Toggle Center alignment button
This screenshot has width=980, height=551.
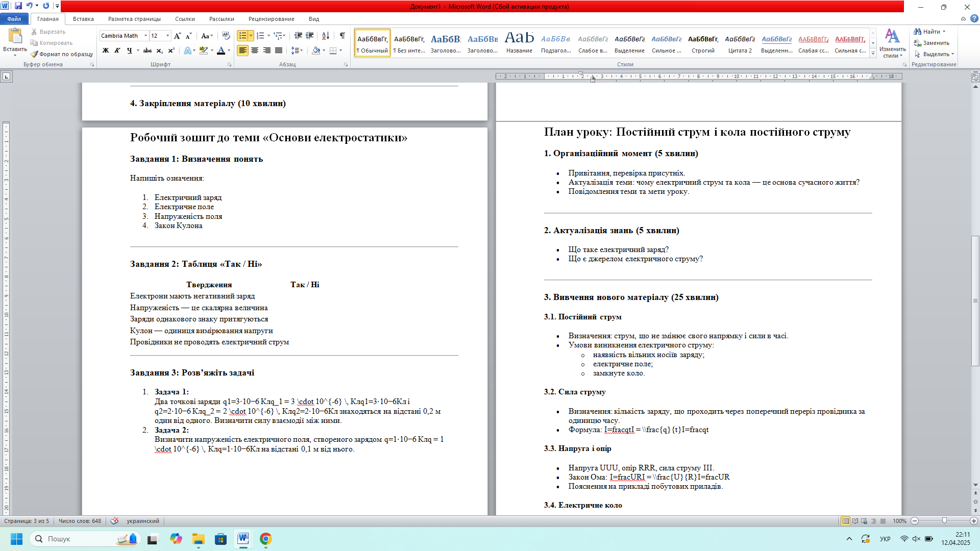pyautogui.click(x=255, y=51)
